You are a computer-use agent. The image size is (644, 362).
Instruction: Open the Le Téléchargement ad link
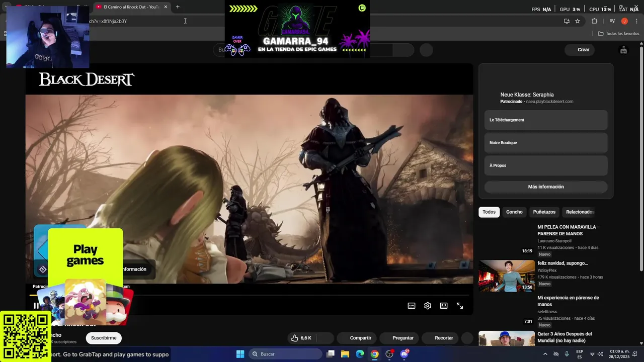(x=546, y=120)
